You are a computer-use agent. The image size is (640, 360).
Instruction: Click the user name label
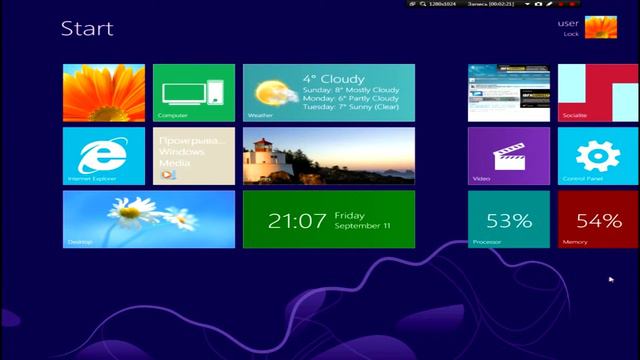point(568,23)
